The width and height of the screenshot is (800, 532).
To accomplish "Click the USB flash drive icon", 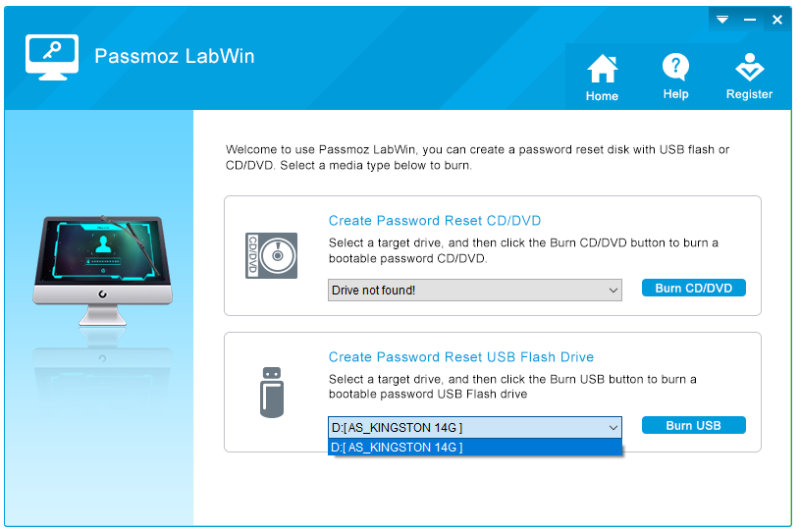I will [272, 393].
